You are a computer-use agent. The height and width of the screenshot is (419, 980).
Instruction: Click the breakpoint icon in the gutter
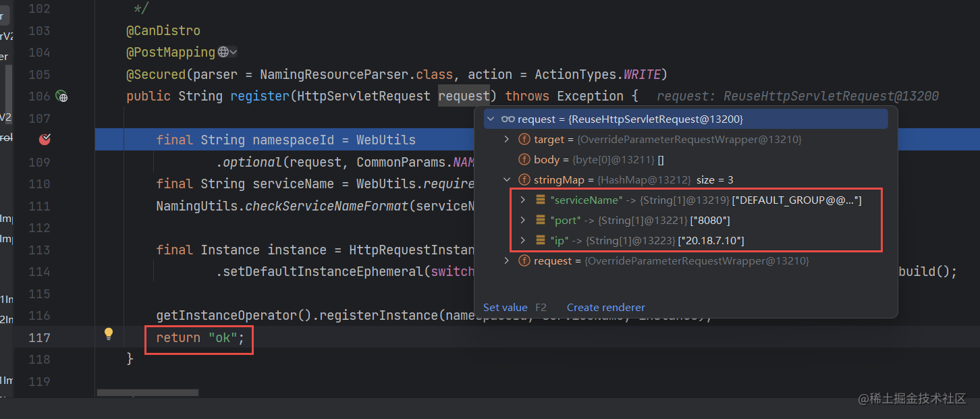[x=45, y=140]
